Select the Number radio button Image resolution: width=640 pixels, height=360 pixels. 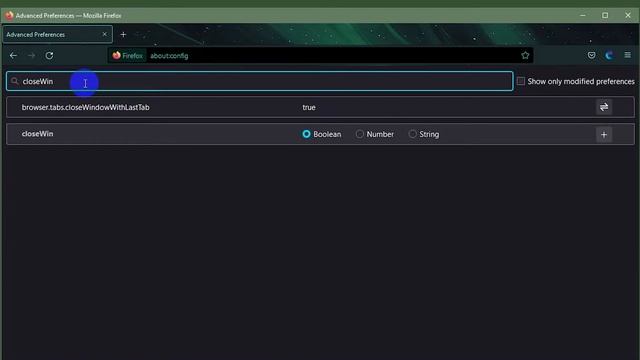[360, 134]
